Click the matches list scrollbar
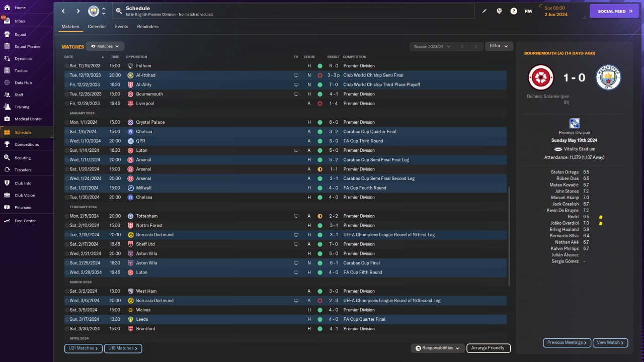 point(509,236)
